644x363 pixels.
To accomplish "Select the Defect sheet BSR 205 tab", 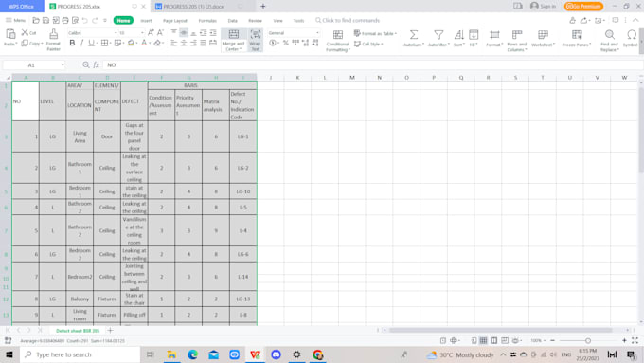I will (x=78, y=331).
